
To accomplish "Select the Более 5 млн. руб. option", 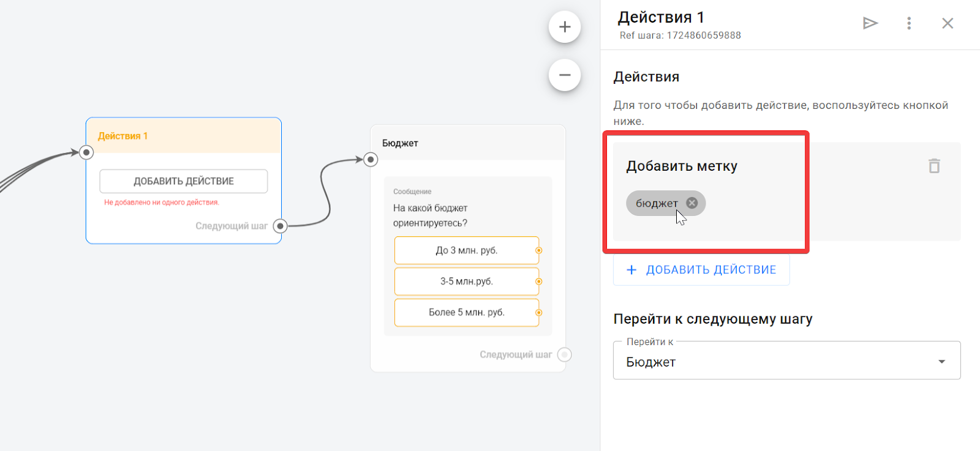I will pos(466,312).
